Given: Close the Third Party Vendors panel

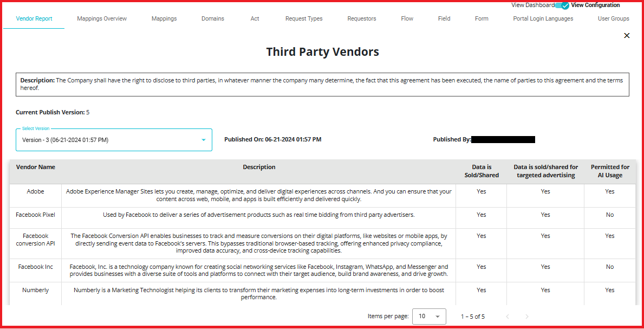Looking at the screenshot, I should (x=627, y=36).
